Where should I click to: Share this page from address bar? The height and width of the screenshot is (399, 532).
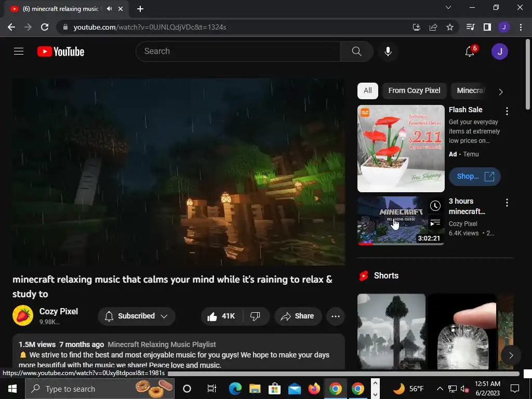(433, 27)
